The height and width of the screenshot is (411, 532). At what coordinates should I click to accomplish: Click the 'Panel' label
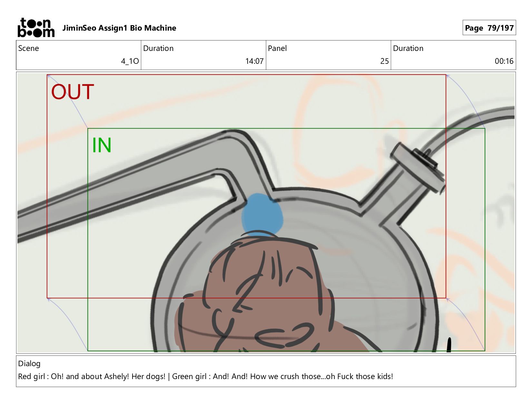(x=277, y=48)
